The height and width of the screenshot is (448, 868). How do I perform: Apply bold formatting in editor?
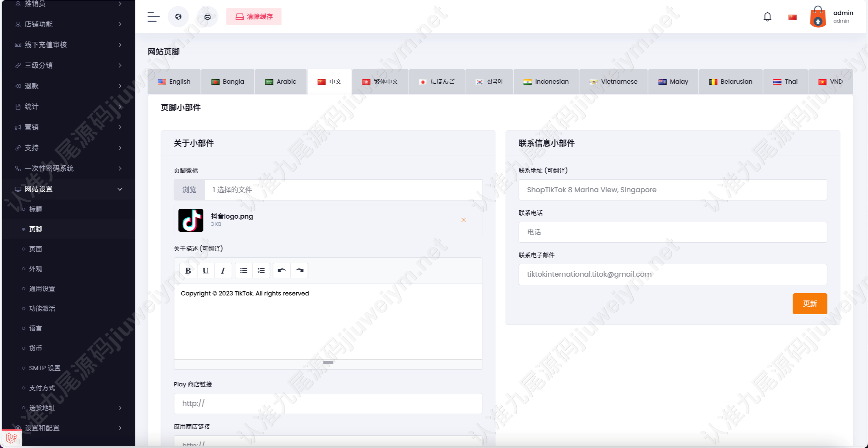point(188,271)
